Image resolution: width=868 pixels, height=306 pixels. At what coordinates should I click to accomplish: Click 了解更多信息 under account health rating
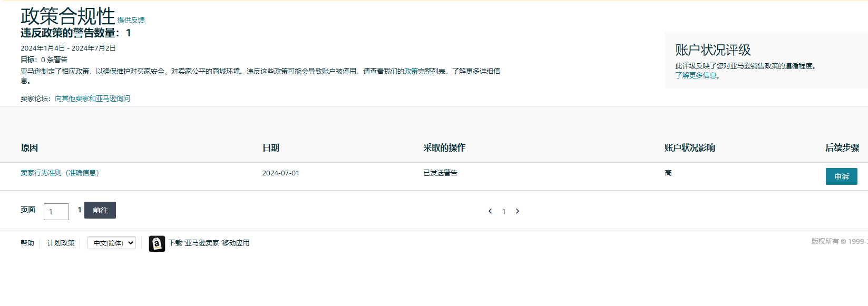pos(696,75)
